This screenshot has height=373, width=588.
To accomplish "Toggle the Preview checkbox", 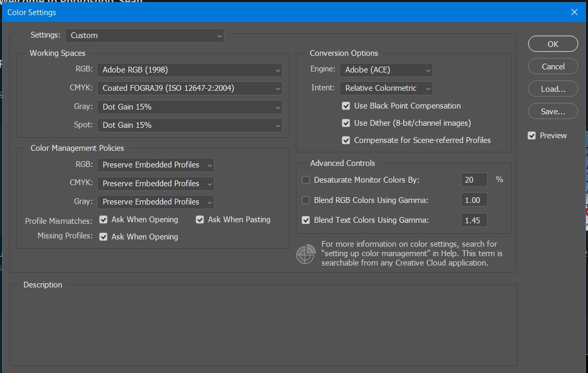I will (532, 135).
